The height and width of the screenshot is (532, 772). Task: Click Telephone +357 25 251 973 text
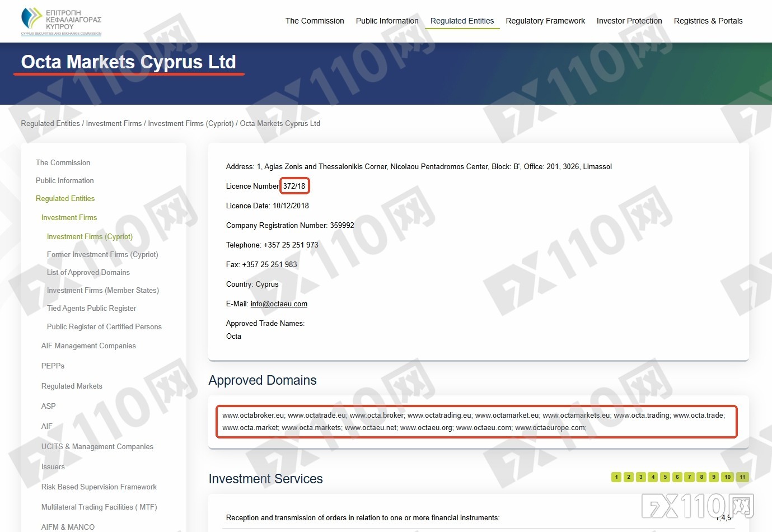272,245
